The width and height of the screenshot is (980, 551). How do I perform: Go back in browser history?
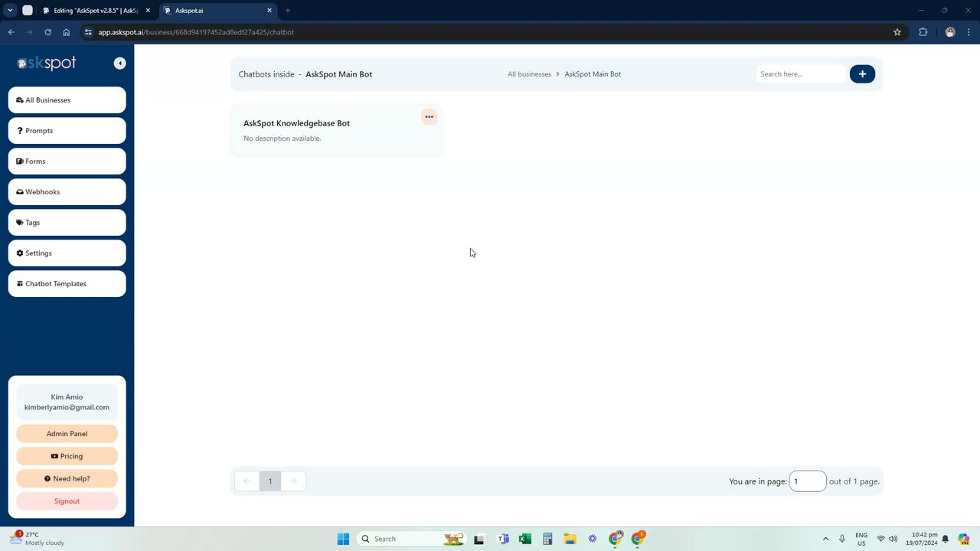11,32
